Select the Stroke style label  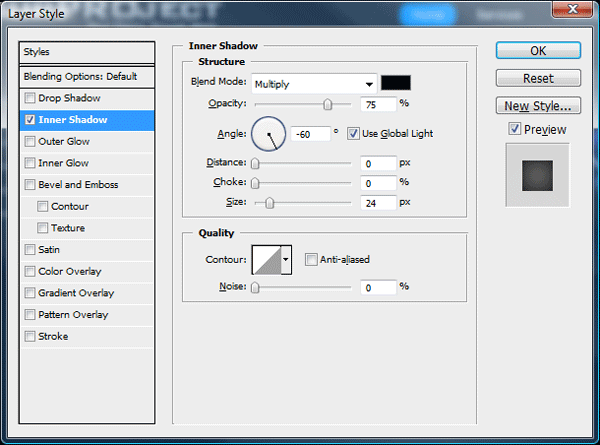tap(53, 336)
